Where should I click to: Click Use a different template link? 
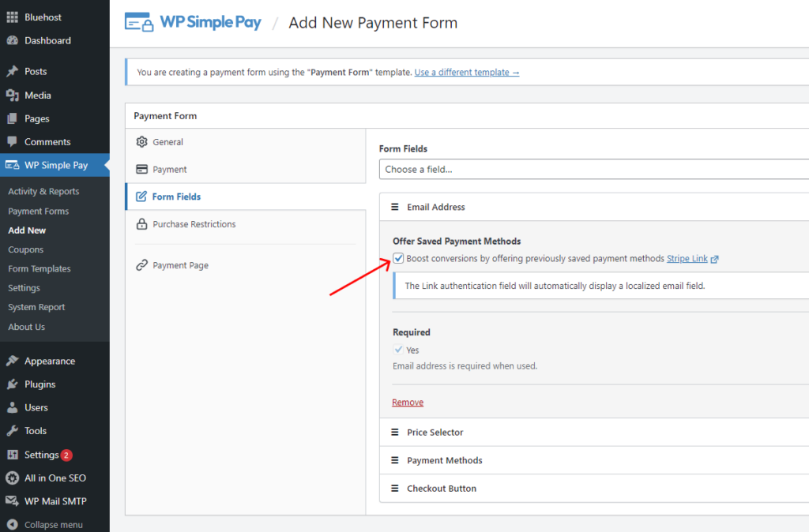click(466, 73)
